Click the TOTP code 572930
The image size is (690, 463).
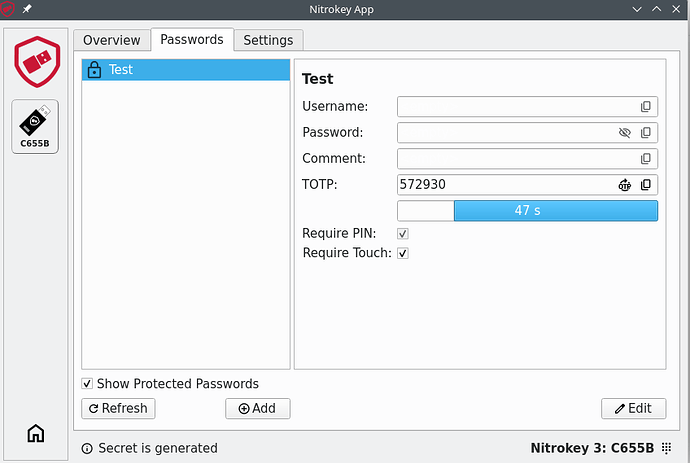[422, 184]
